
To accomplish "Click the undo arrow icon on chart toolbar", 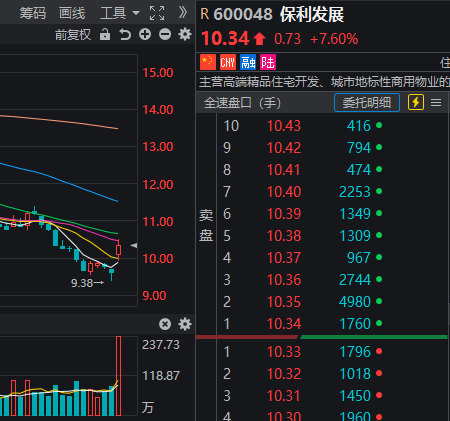I will (x=125, y=34).
